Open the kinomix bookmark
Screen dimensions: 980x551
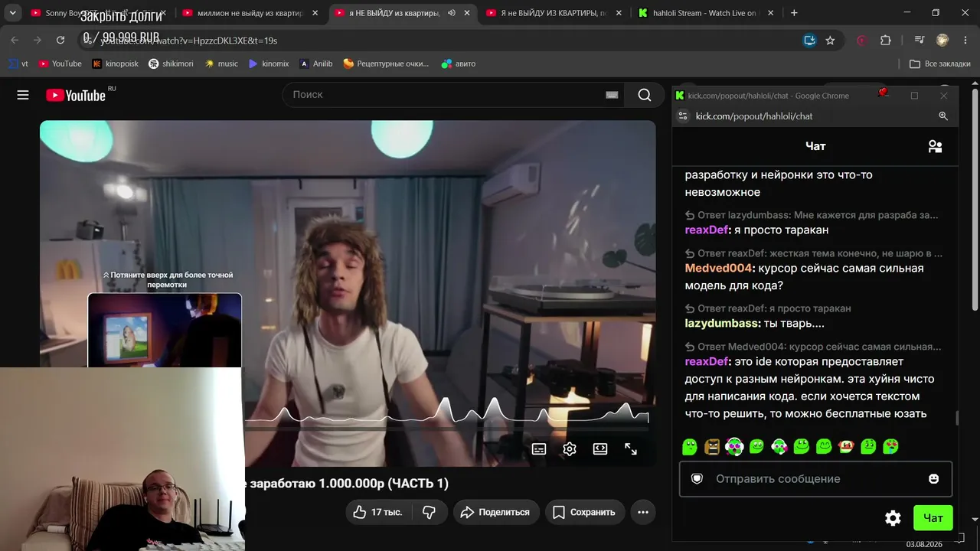click(x=269, y=64)
